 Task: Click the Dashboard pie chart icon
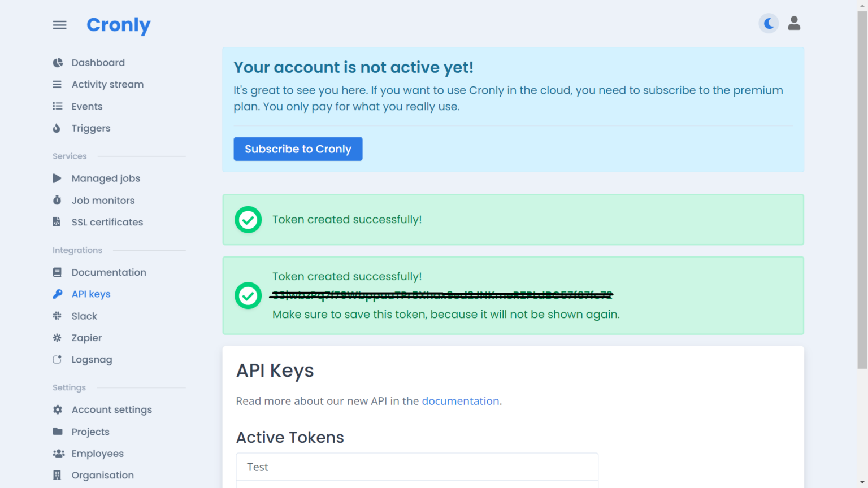point(58,63)
